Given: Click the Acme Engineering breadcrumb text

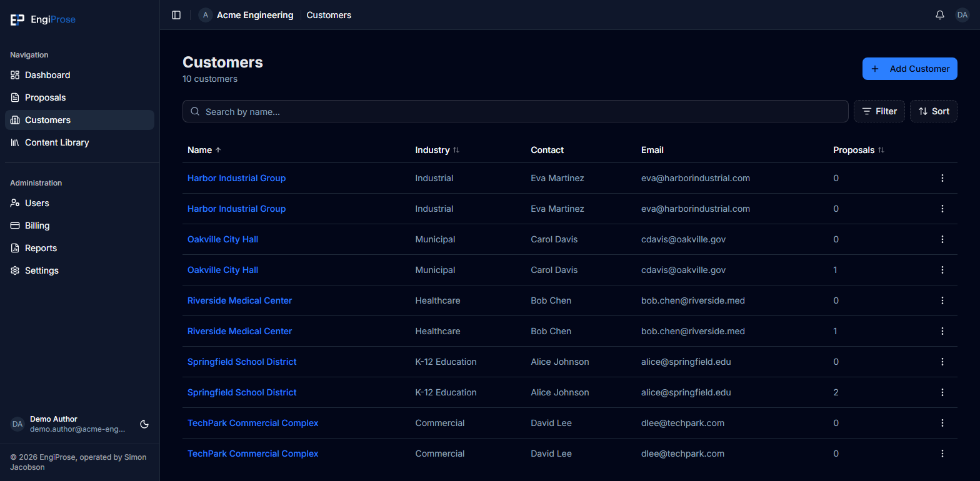Looking at the screenshot, I should [255, 15].
